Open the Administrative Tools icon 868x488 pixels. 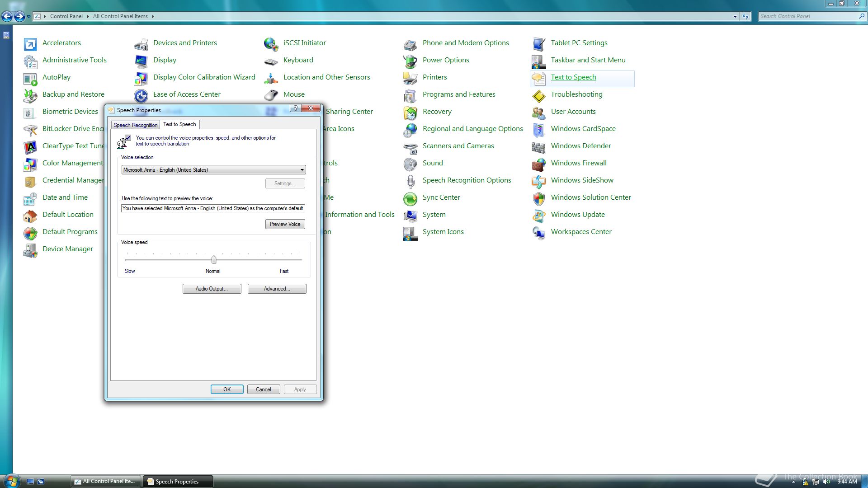point(30,61)
